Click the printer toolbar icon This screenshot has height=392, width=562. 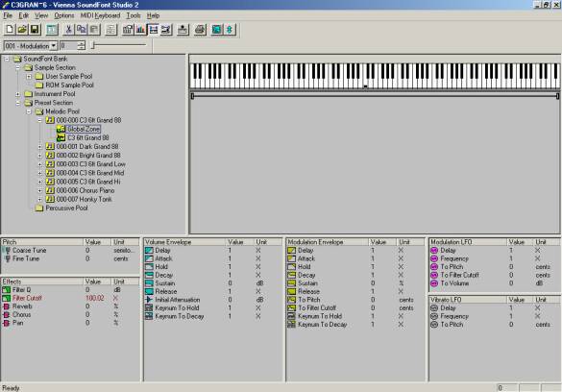200,30
